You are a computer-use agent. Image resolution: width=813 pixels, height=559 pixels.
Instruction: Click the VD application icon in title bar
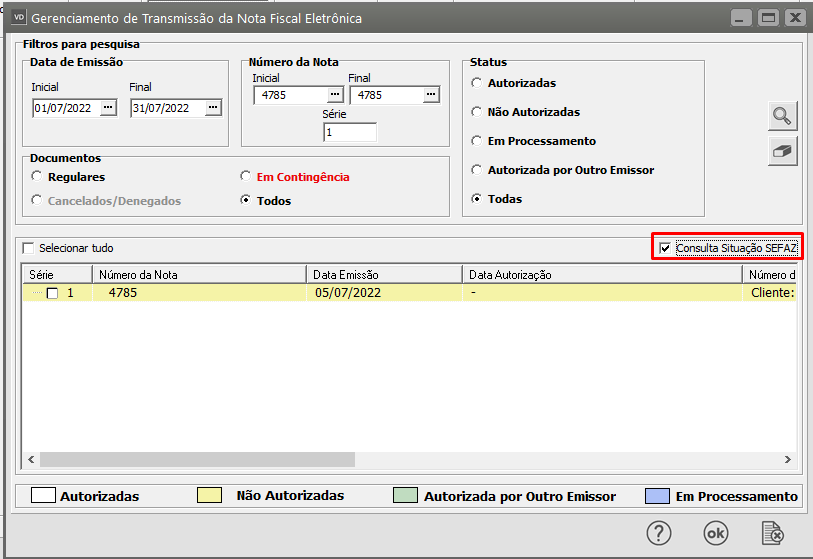pos(17,18)
